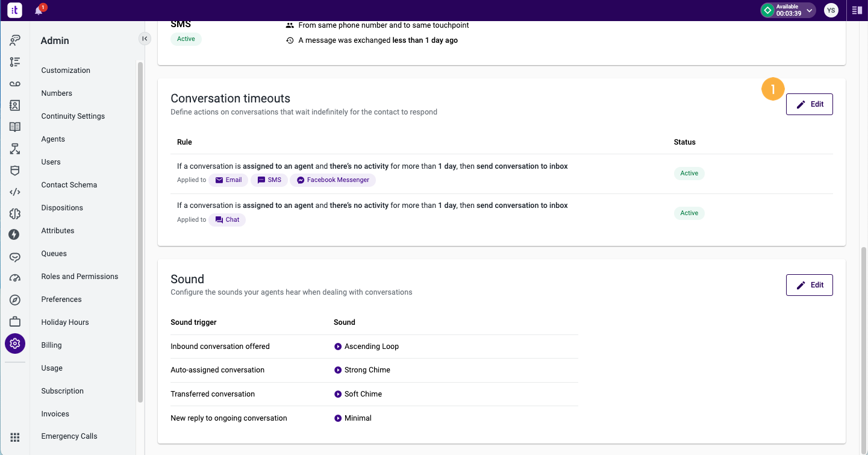The image size is (868, 455).
Task: Open Queues in Admin menu
Action: pos(54,254)
